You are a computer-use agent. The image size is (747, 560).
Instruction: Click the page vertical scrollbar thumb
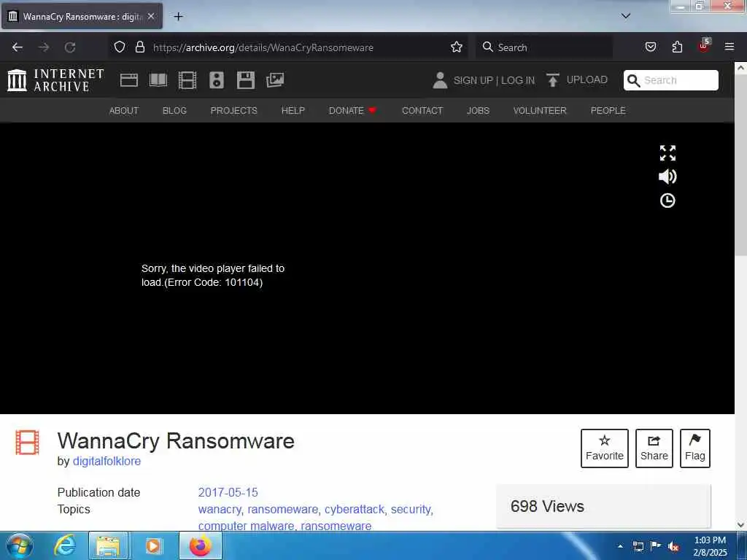740,166
